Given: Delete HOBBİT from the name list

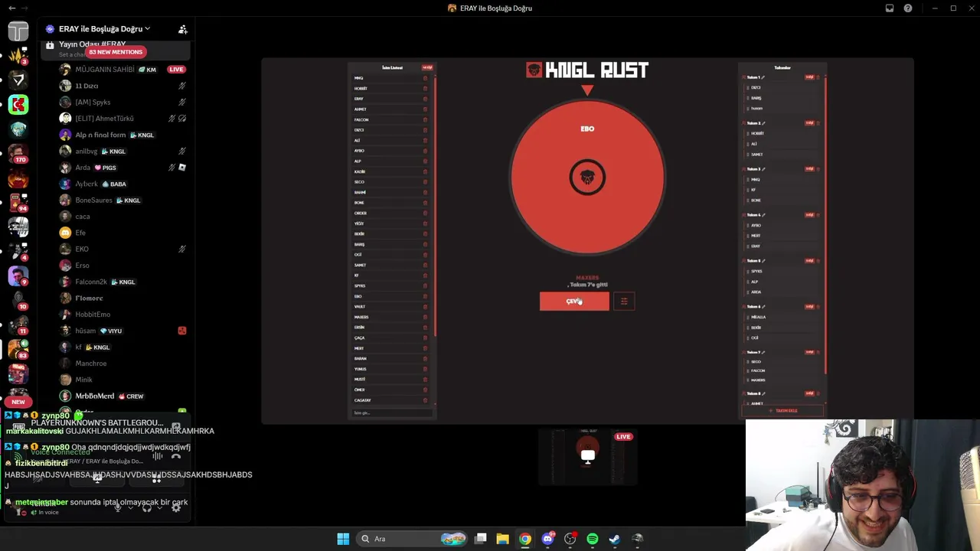Looking at the screenshot, I should click(426, 89).
